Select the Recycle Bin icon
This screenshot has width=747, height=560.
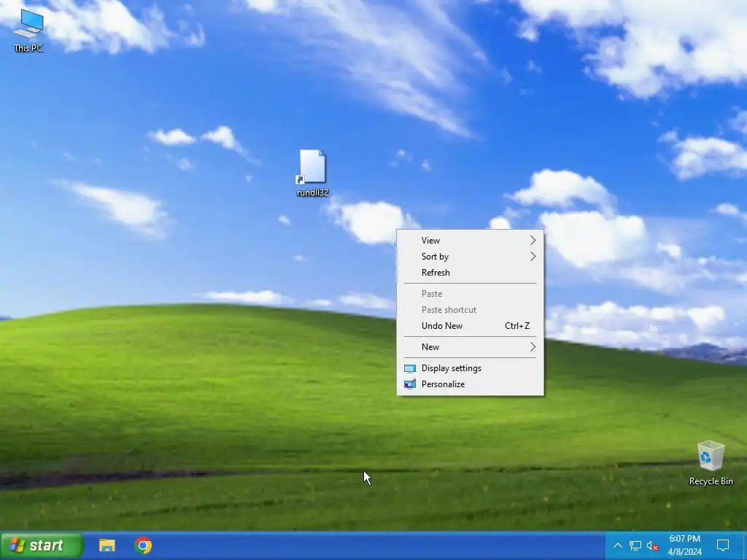pos(711,463)
